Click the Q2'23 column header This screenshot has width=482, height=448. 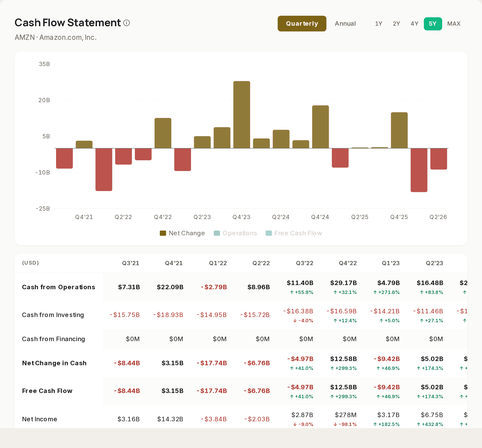coord(434,263)
